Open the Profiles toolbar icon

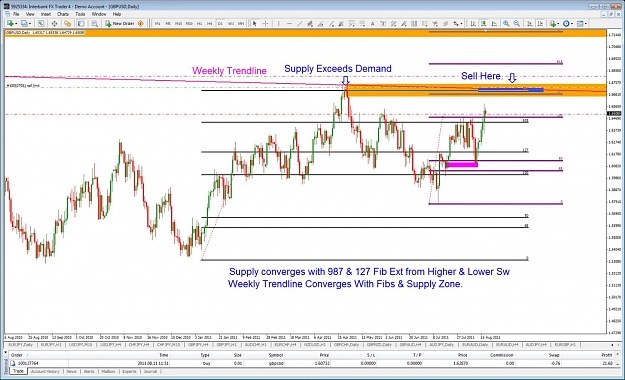coord(24,24)
